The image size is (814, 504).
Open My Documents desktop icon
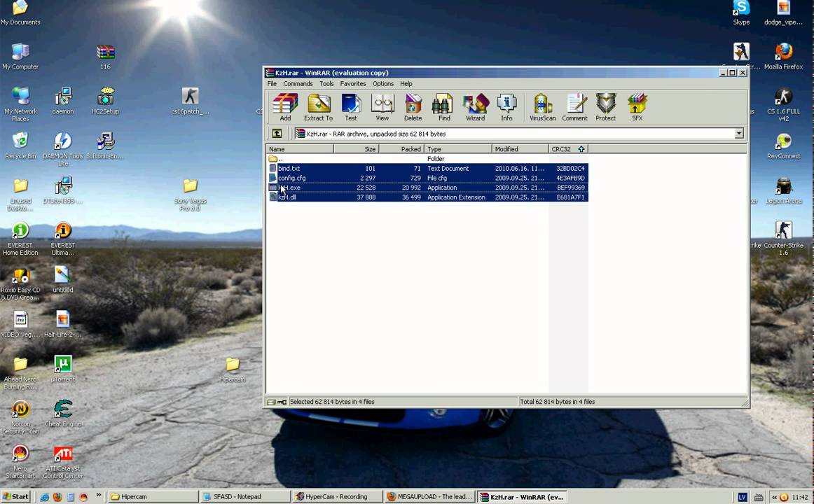click(x=20, y=13)
